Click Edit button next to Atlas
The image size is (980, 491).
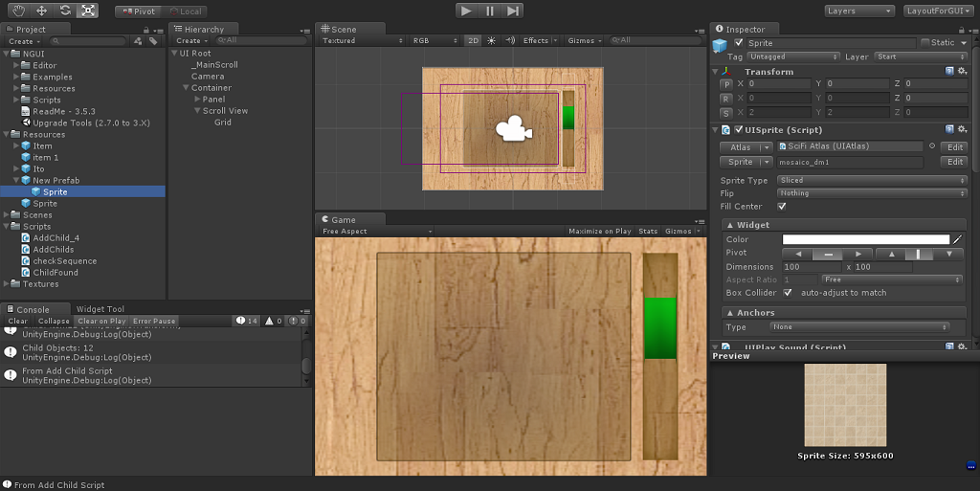pos(954,147)
